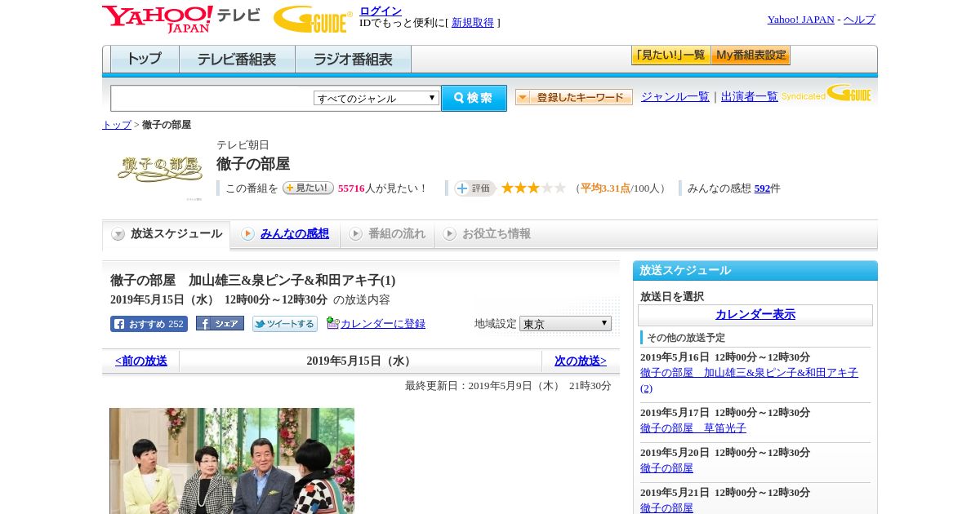
Task: Switch to the ラジオ番組表 tab
Action: click(353, 60)
